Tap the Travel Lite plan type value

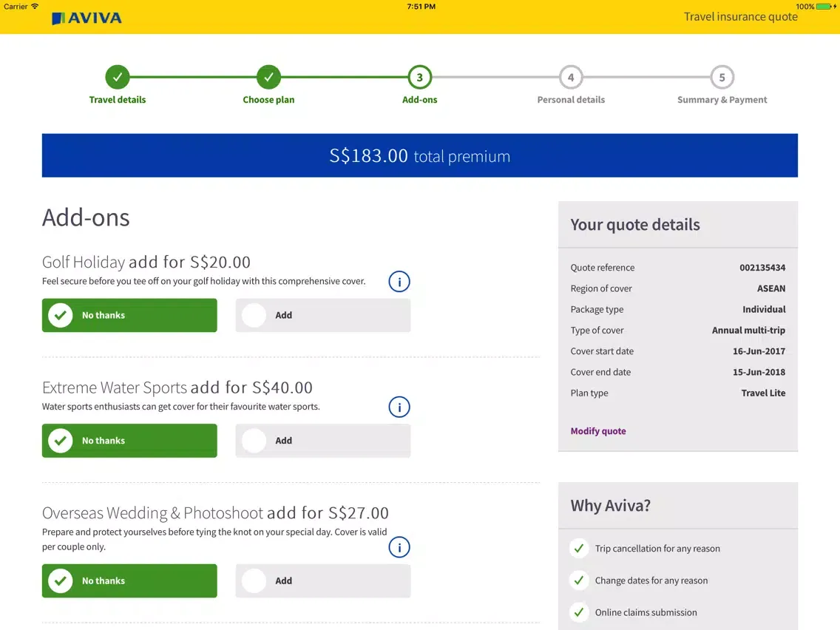[763, 393]
